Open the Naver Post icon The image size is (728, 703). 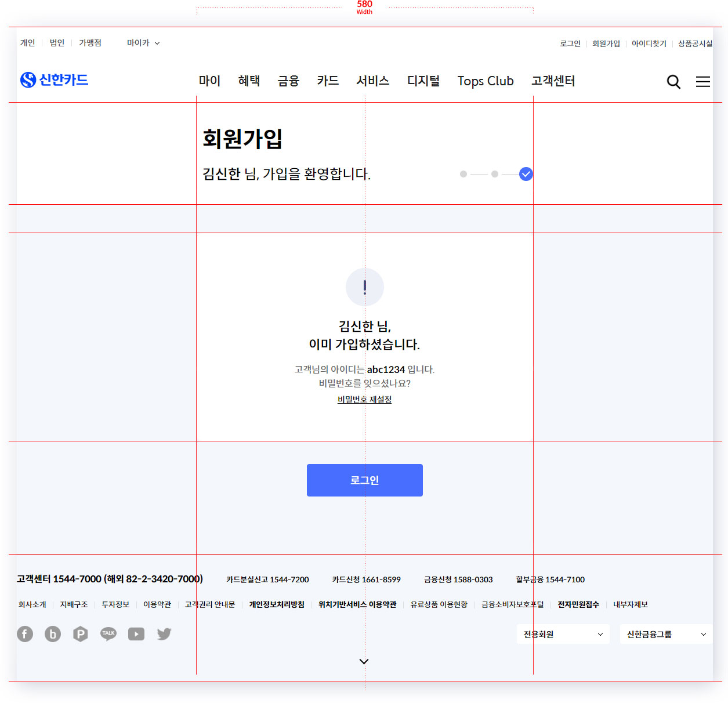pyautogui.click(x=81, y=634)
